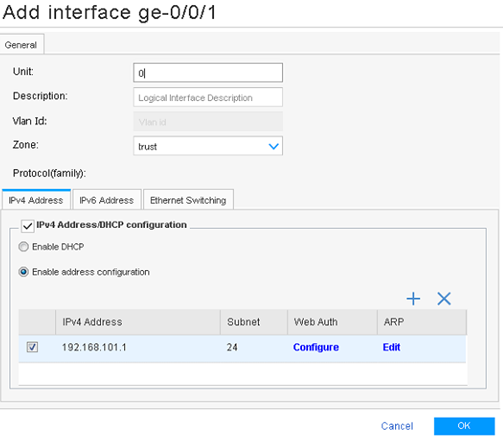Click the Description text field
Image resolution: width=503 pixels, height=441 pixels.
pyautogui.click(x=208, y=97)
